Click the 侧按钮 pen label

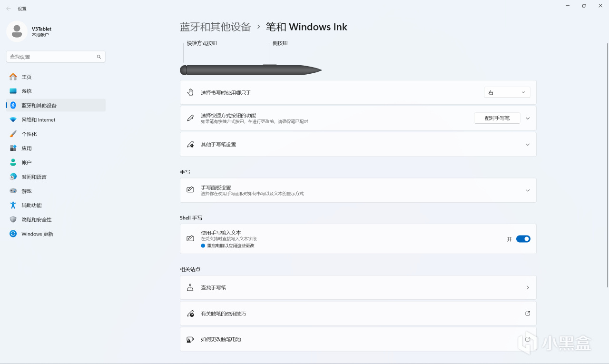pos(280,43)
